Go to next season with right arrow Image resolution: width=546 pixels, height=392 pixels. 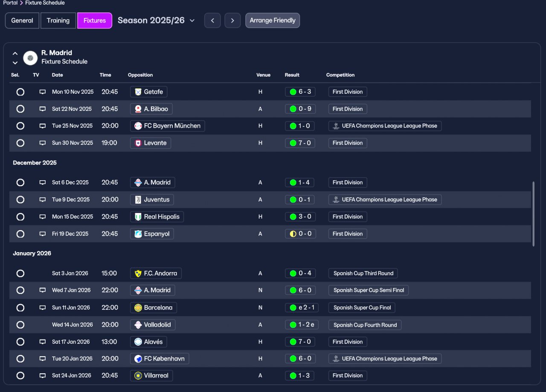coord(232,20)
